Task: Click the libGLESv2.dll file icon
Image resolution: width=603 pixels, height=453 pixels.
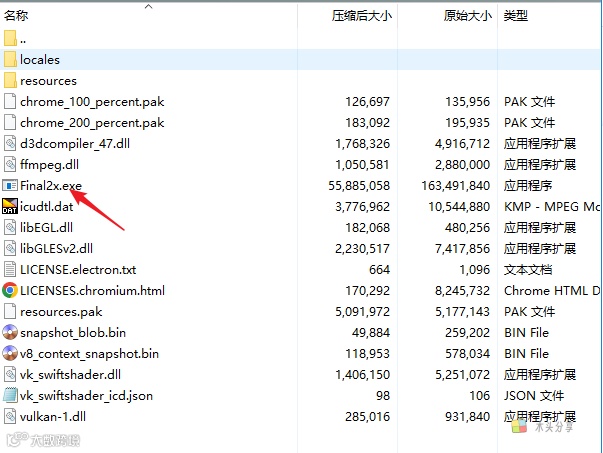Action: 10,248
